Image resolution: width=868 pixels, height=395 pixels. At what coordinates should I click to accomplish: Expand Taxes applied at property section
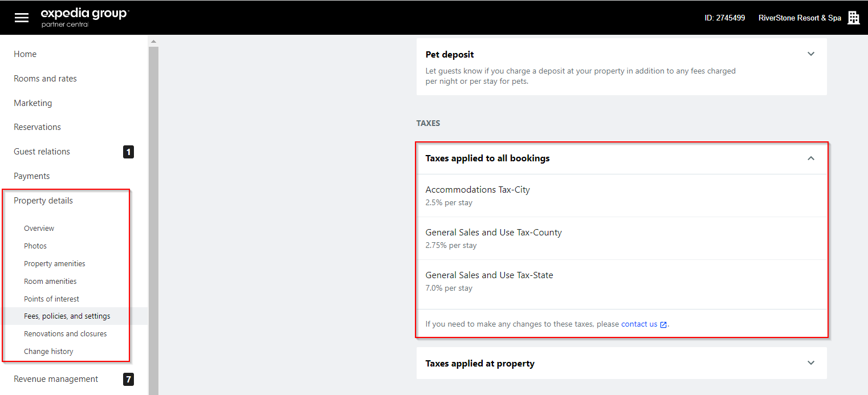(x=811, y=363)
